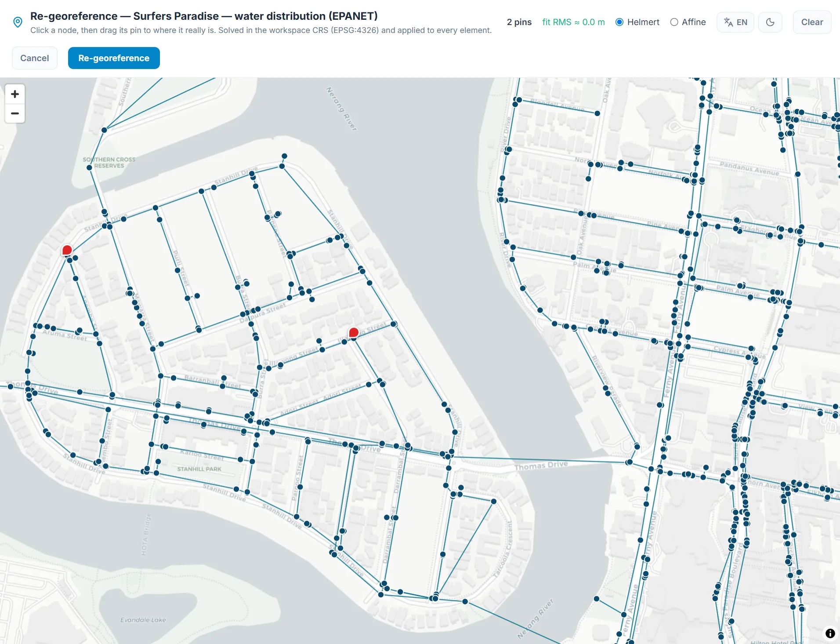Cancel the re-georeference operation
Image resolution: width=840 pixels, height=644 pixels.
point(35,58)
